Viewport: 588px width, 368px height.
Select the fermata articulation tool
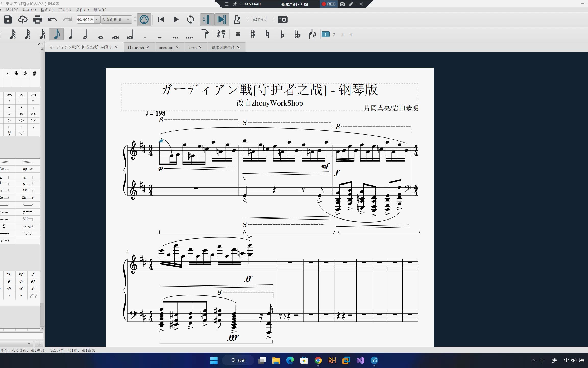click(9, 95)
